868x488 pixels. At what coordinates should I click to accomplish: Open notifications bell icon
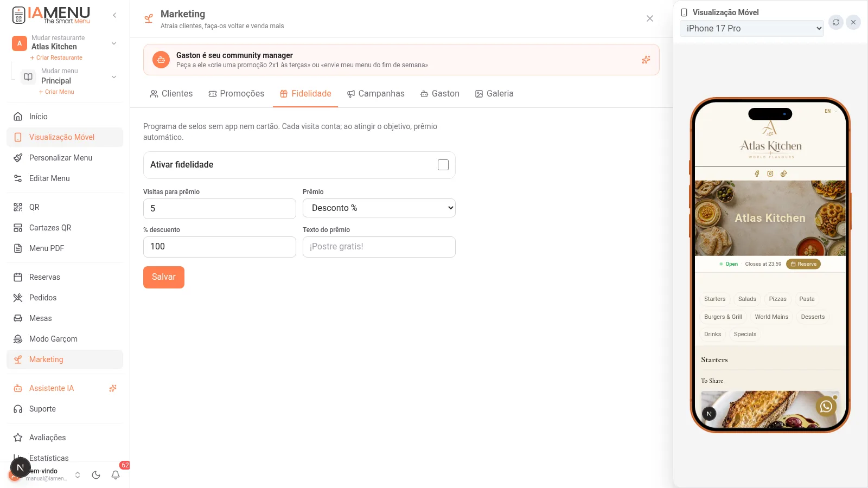pyautogui.click(x=116, y=475)
